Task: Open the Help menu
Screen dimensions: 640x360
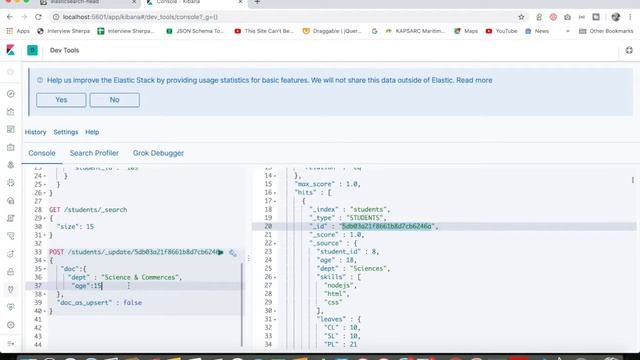Action: [x=92, y=132]
